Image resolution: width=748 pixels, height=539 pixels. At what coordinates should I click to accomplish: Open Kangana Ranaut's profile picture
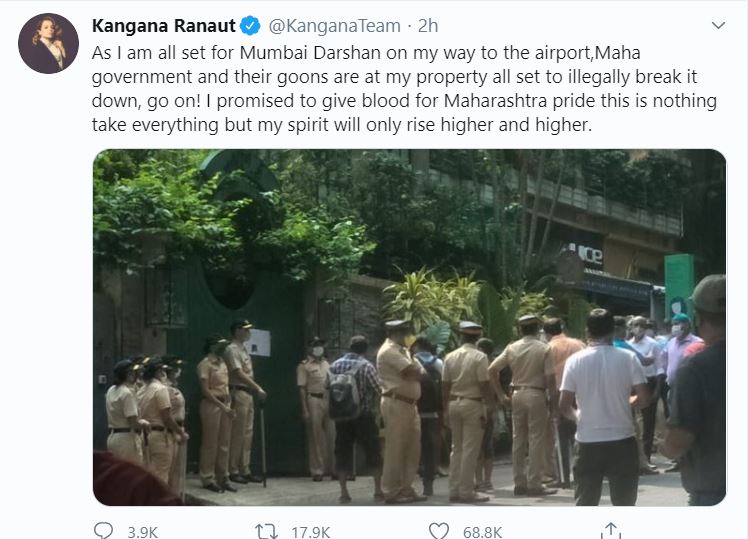[x=48, y=43]
